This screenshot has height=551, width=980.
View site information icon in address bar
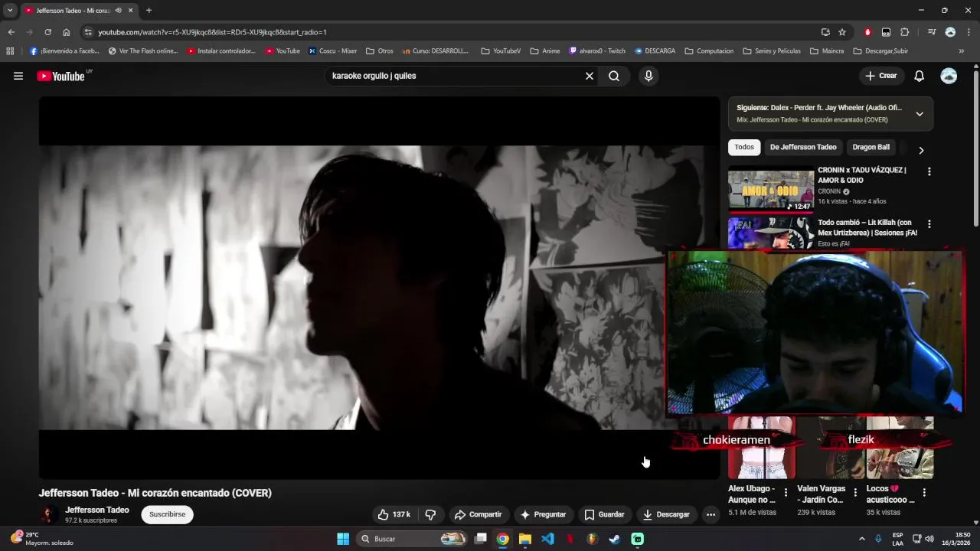88,32
